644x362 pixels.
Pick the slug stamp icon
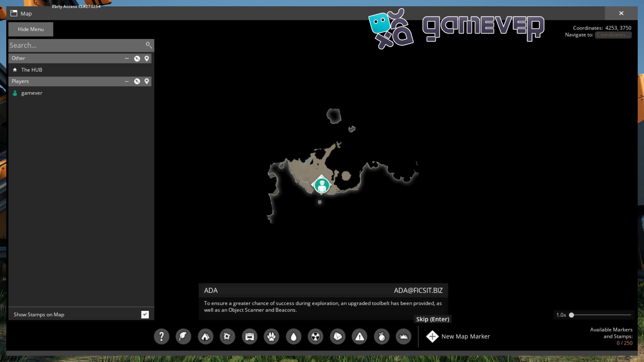[404, 336]
